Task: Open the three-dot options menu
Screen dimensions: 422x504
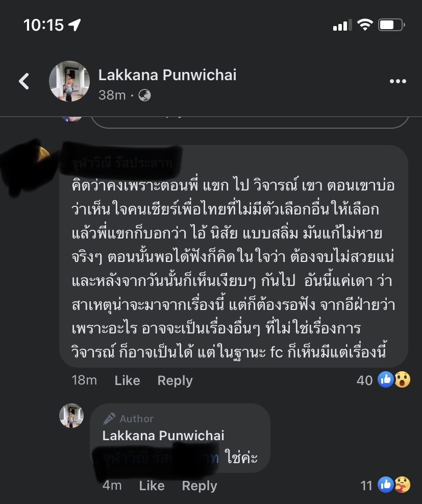Action: 398,81
